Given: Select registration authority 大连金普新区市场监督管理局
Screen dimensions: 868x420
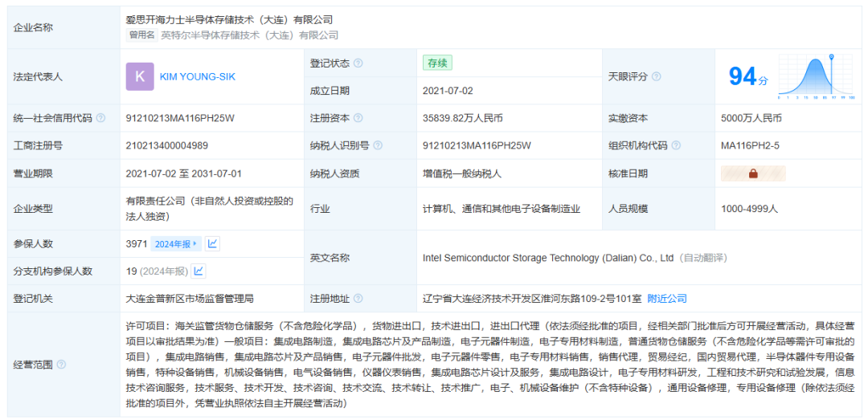Looking at the screenshot, I should coord(190,299).
